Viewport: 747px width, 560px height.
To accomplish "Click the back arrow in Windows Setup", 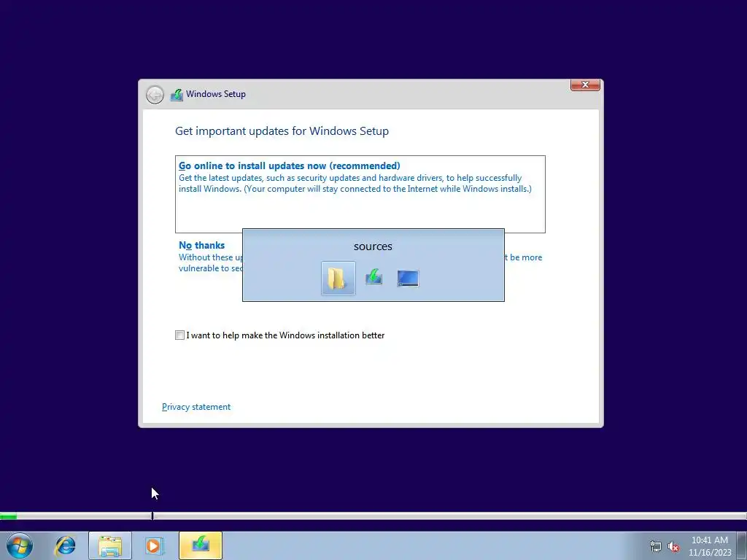I will click(155, 94).
